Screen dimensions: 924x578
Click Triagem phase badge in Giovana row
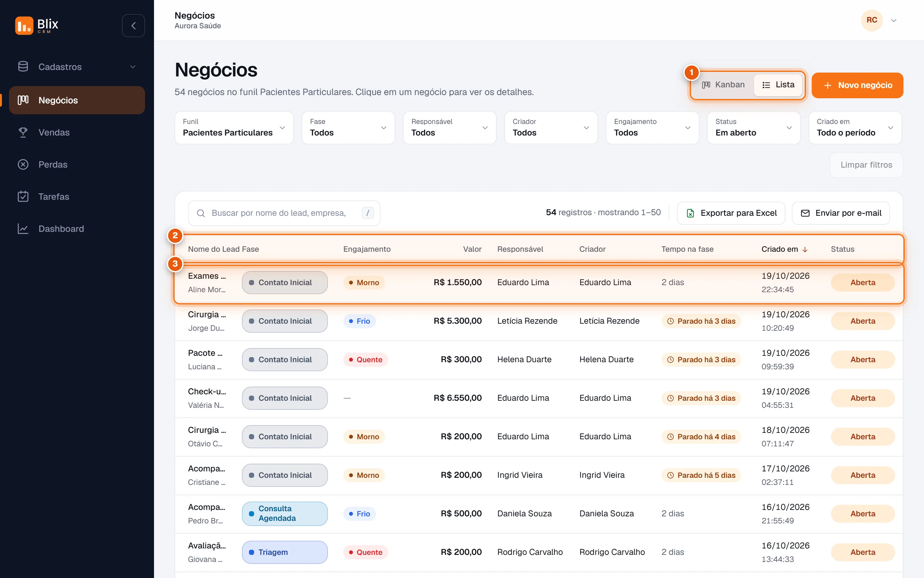click(285, 552)
